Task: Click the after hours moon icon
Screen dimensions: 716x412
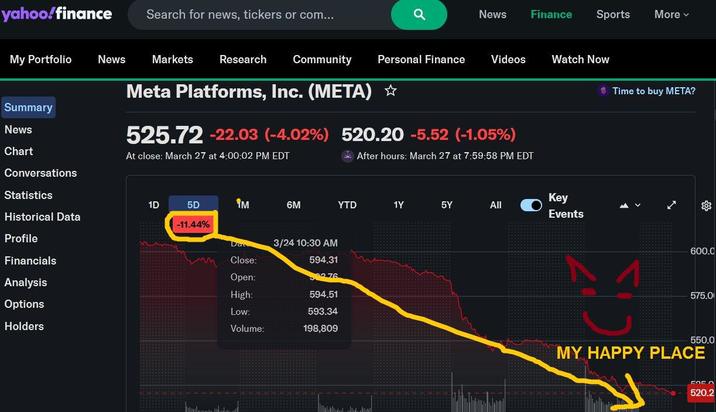Action: [x=347, y=156]
